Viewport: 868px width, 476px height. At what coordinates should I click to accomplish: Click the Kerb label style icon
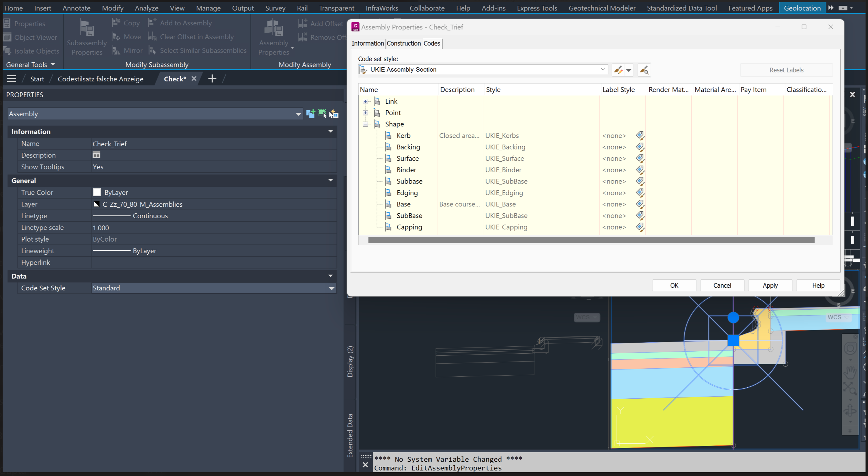(640, 135)
